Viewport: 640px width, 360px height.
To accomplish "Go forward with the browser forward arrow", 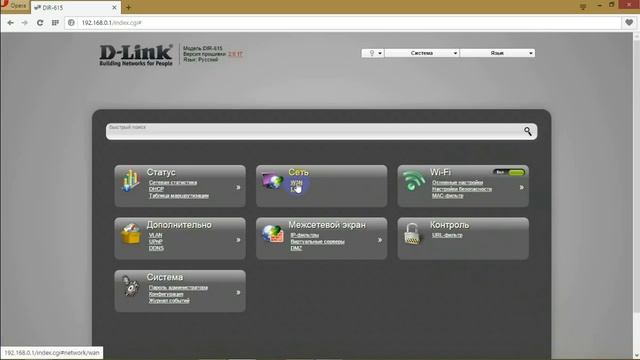I will (24, 23).
